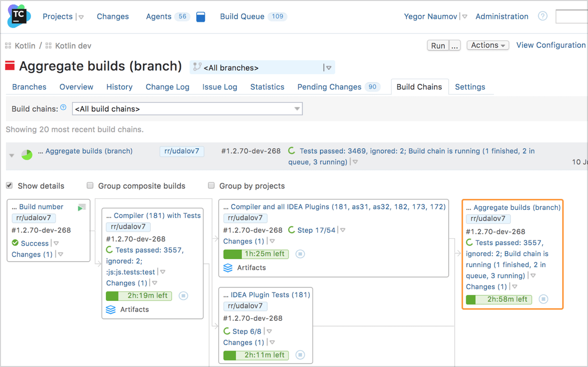Open the View Configuration link
Viewport: 588px width, 367px height.
click(551, 45)
